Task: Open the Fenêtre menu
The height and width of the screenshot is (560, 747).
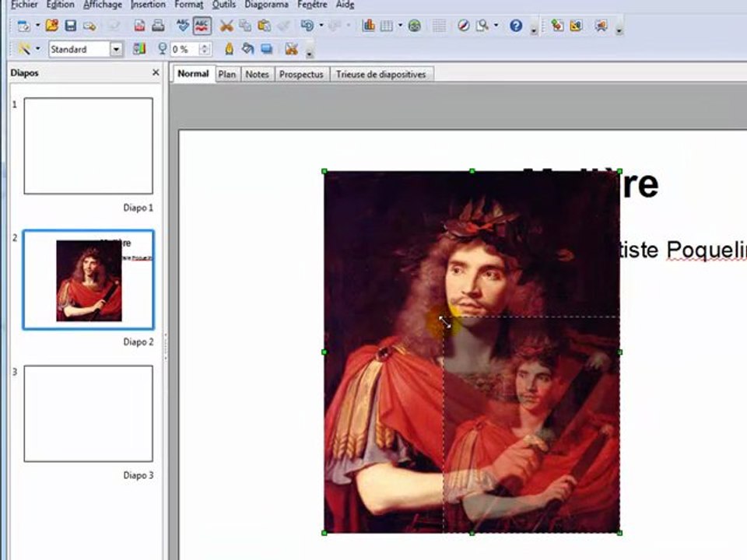Action: point(312,5)
